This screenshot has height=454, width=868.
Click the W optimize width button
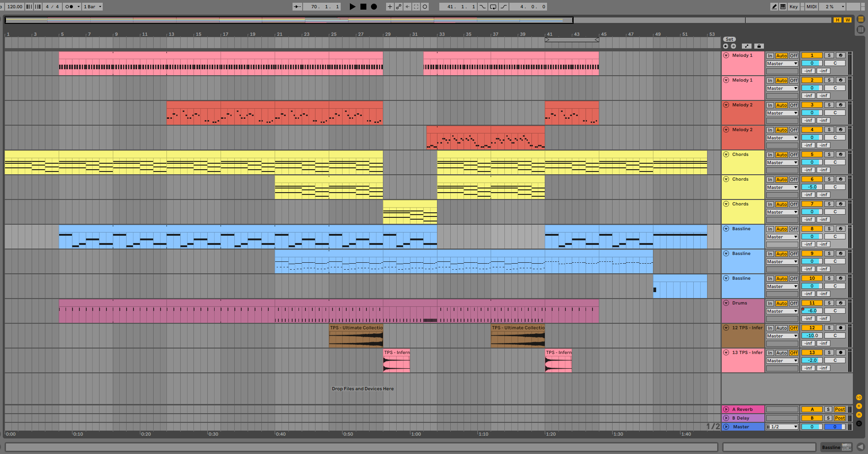847,20
